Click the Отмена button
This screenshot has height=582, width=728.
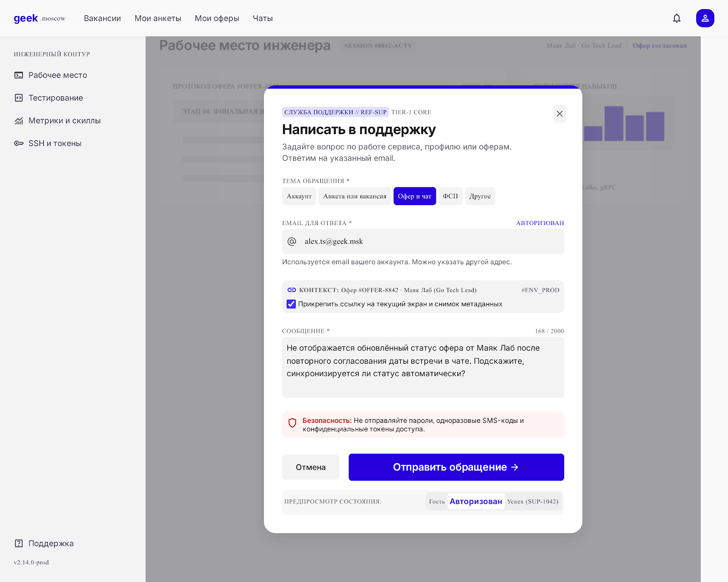point(311,467)
